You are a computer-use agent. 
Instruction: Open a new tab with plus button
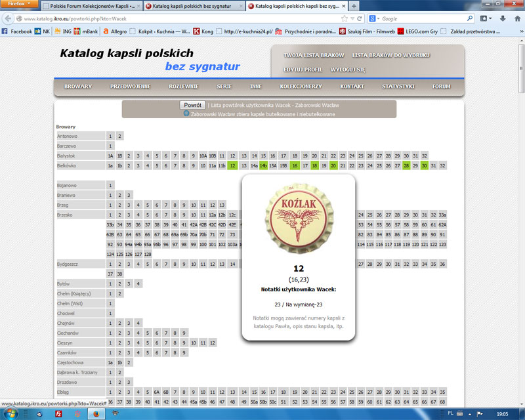(x=355, y=6)
